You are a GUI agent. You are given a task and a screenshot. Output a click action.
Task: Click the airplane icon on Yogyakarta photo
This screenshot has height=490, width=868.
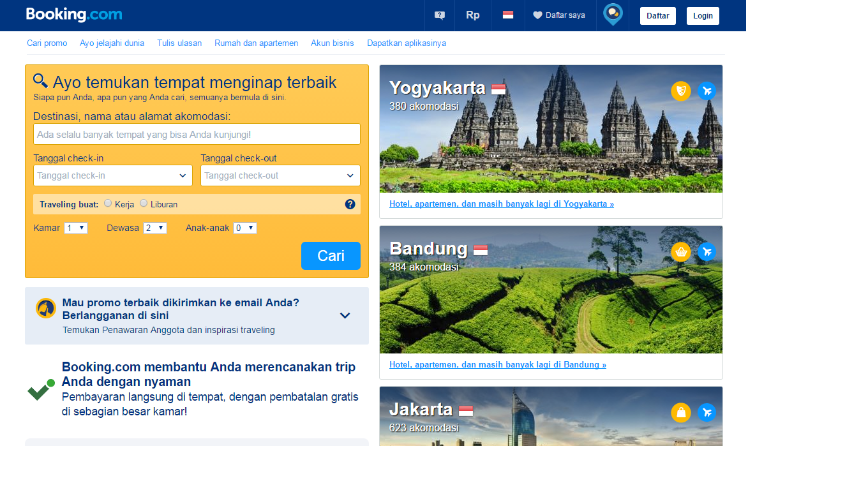707,91
